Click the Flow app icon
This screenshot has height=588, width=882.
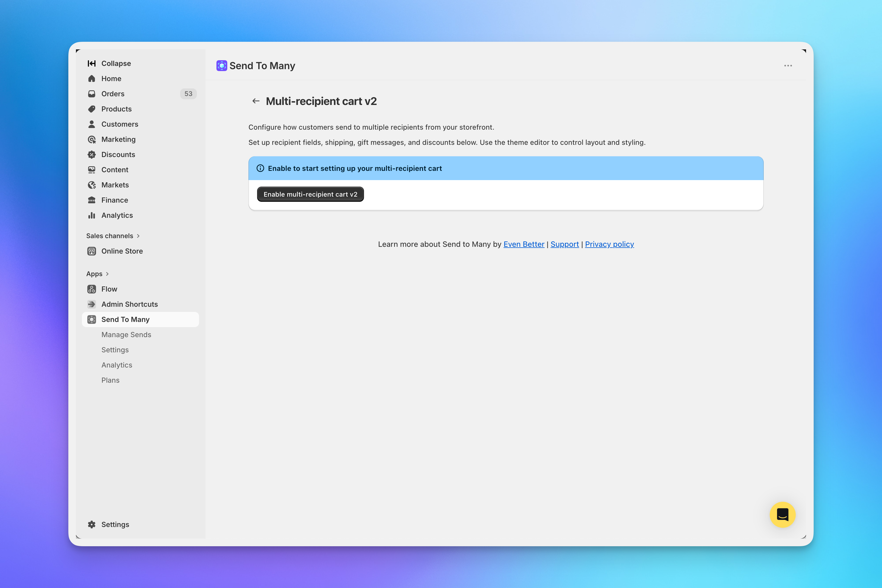[91, 289]
